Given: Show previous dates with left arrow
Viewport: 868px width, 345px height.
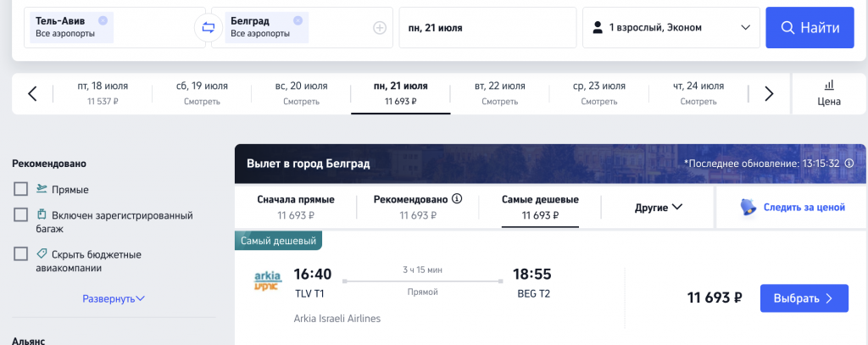Looking at the screenshot, I should pyautogui.click(x=32, y=93).
